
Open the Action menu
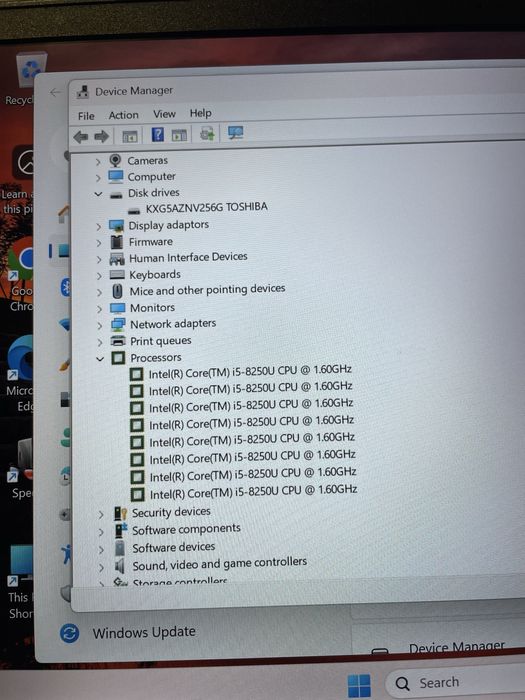pos(124,115)
